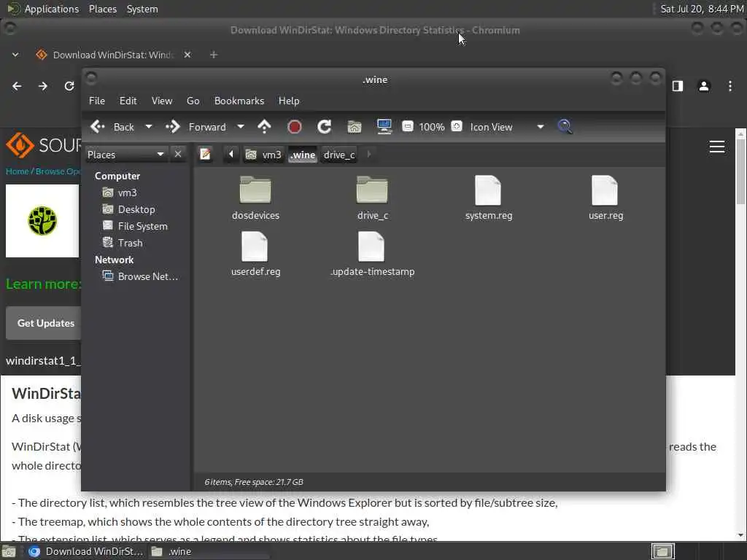This screenshot has height=560, width=747.
Task: Open the Go menu
Action: (193, 101)
